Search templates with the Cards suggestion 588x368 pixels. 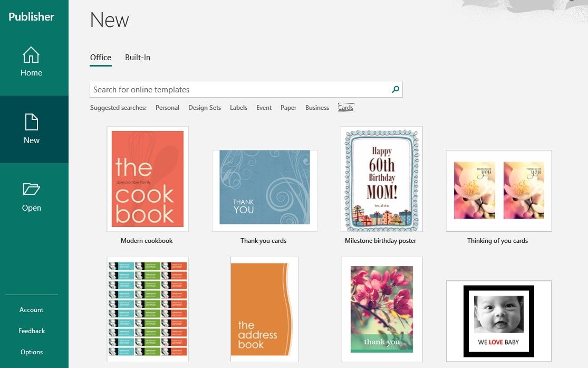point(345,107)
